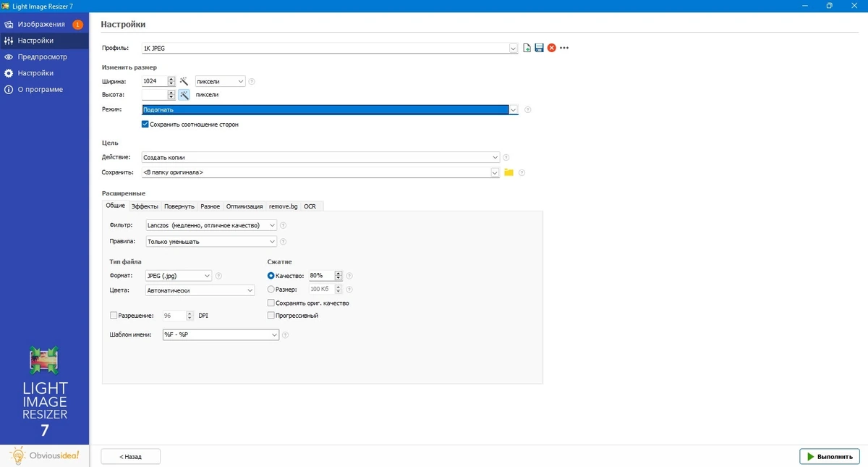
Task: Open Предпросмотр in the sidebar
Action: (43, 56)
